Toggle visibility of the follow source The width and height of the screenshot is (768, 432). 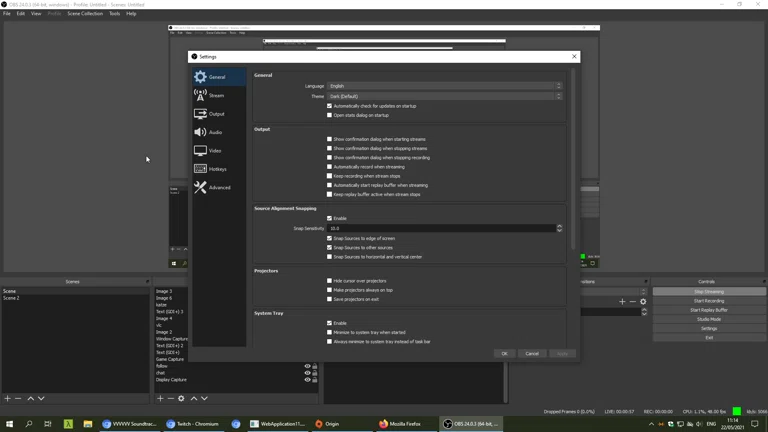[x=307, y=366]
